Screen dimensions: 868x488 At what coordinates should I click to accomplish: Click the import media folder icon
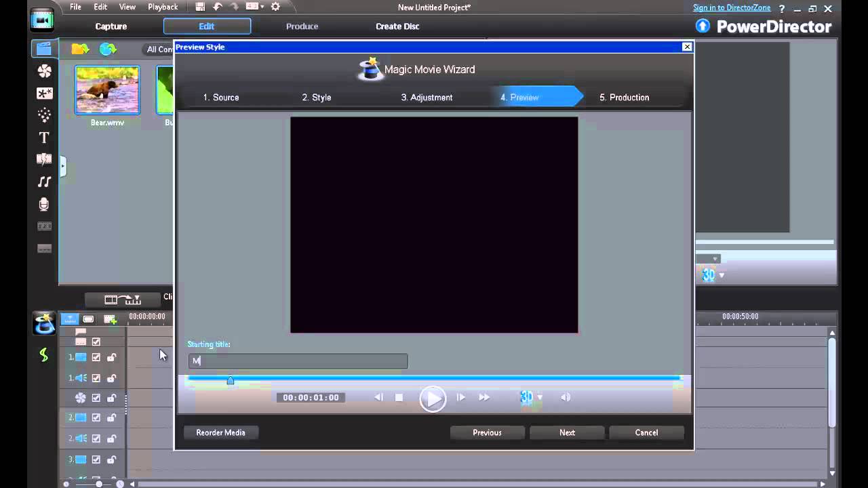click(x=80, y=49)
